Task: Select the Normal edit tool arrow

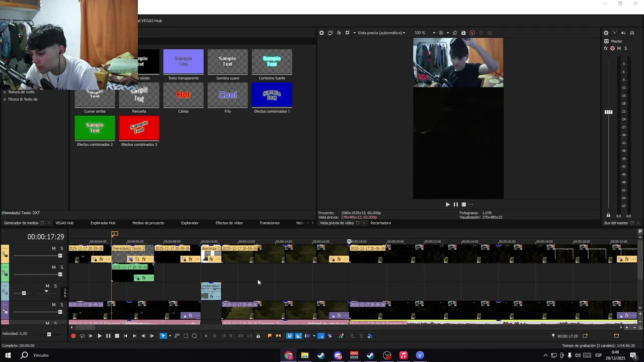Action: click(x=163, y=336)
